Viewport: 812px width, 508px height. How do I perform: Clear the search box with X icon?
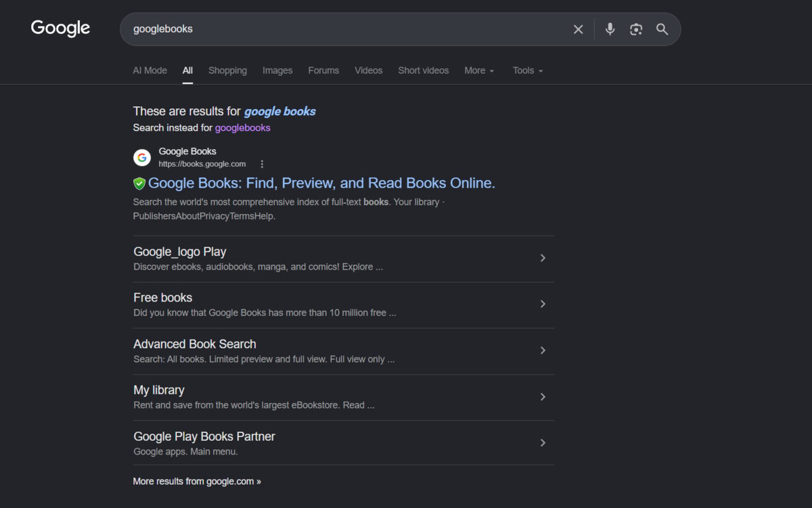(578, 29)
